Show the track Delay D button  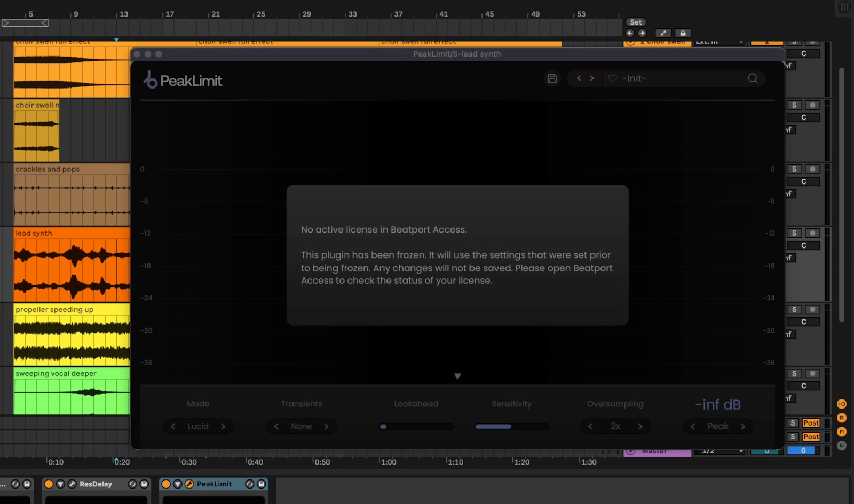(x=842, y=445)
